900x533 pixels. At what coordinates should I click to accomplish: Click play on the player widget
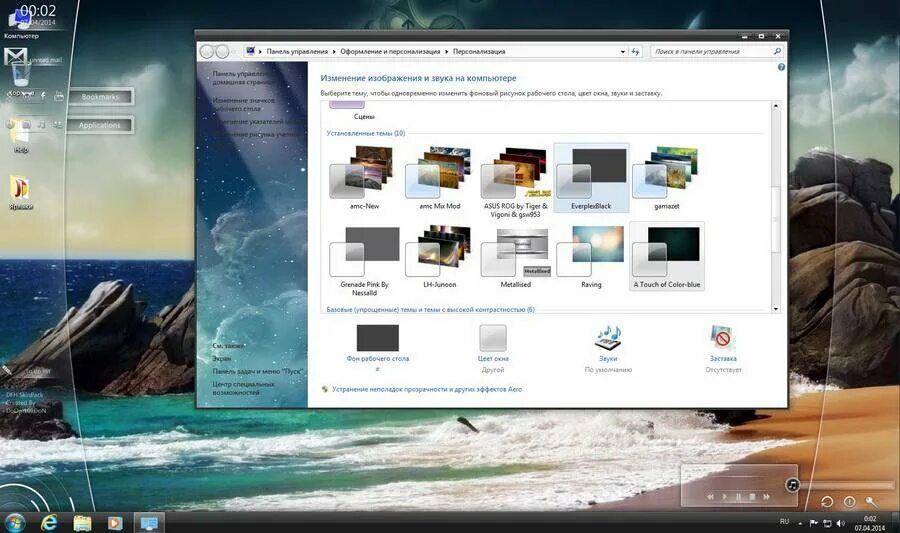(x=725, y=497)
